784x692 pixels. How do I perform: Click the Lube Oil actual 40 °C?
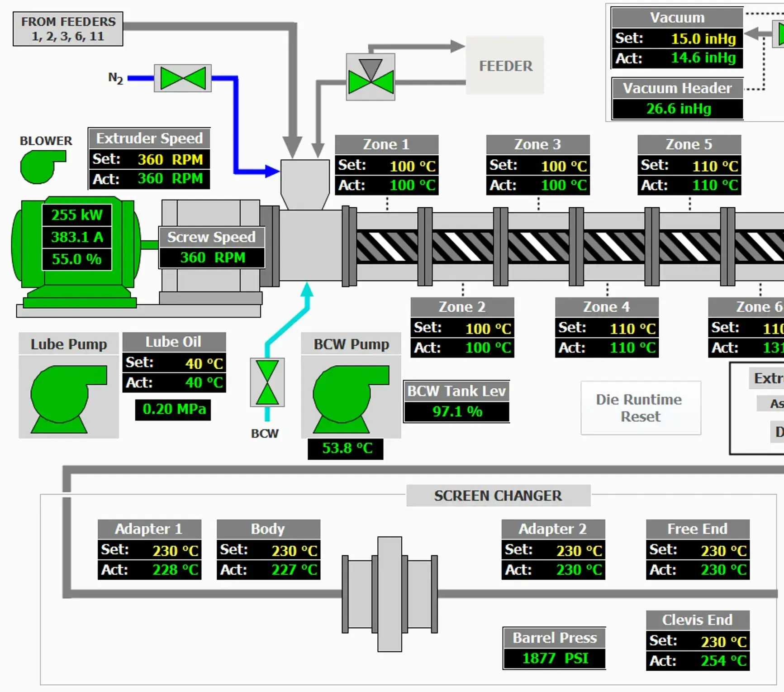click(174, 382)
